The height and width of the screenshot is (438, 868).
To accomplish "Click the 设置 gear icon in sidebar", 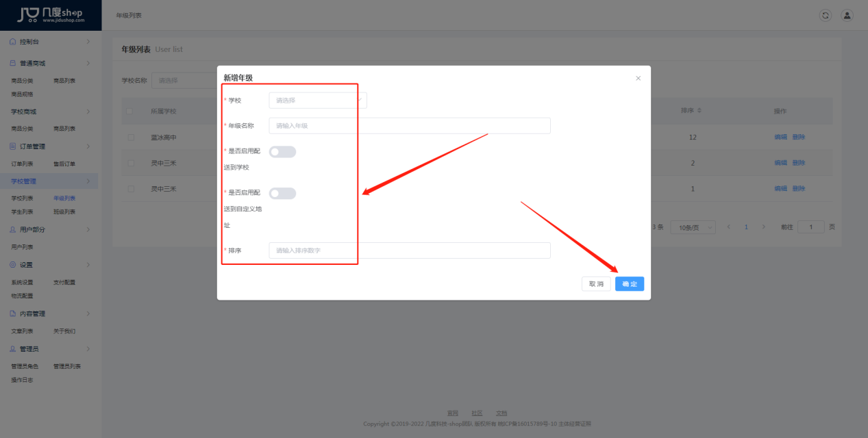I will coord(13,265).
